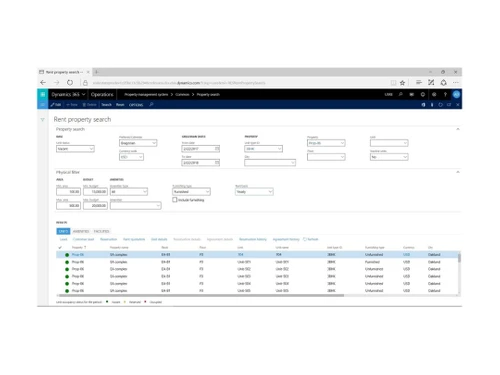
Task: Reload the page with browser refresh icon
Action: [x=70, y=82]
